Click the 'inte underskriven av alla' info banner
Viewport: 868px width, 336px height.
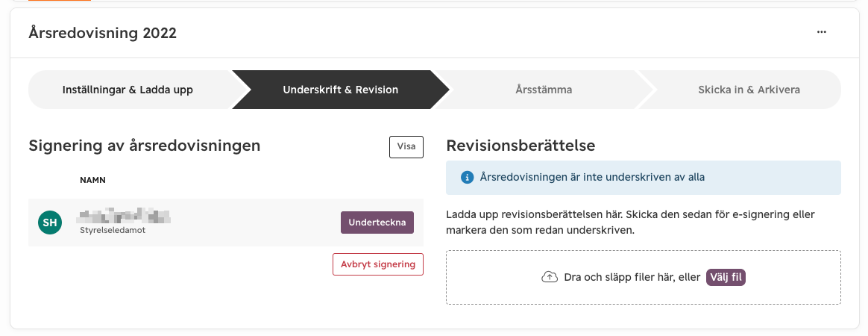[644, 178]
